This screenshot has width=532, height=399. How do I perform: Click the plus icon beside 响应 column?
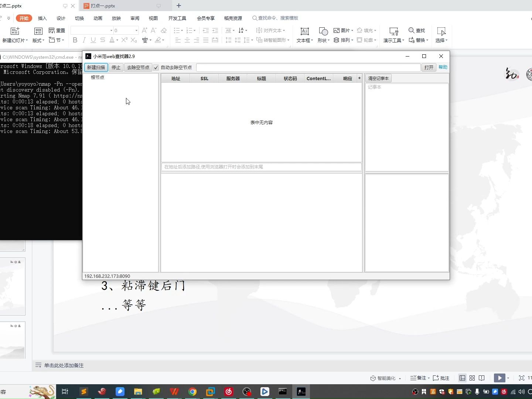pos(359,78)
